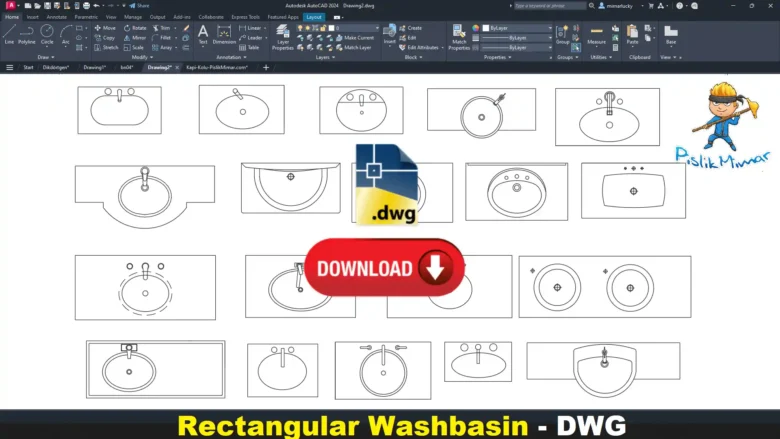Activate the Array command
This screenshot has width=780, height=439.
pyautogui.click(x=162, y=48)
